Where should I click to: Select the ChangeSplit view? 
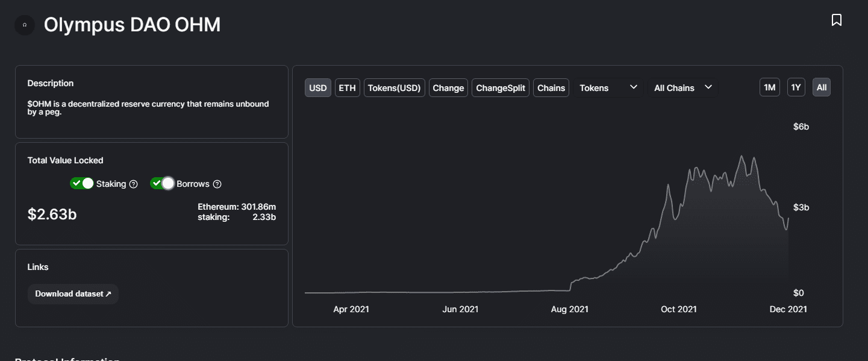coord(500,87)
